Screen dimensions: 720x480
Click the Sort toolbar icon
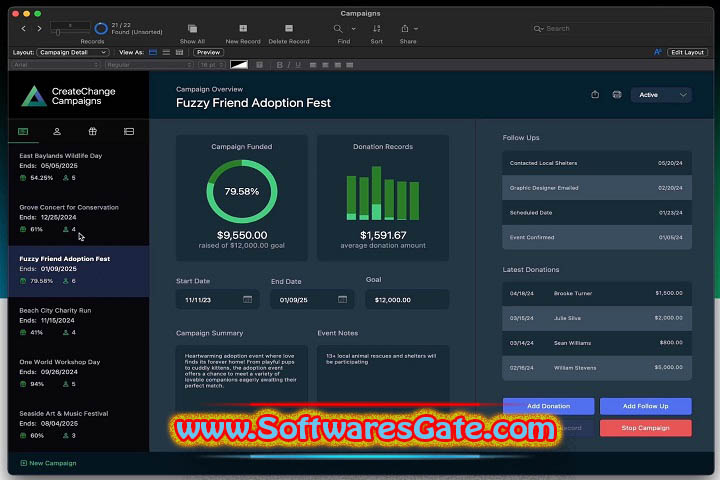point(377,28)
